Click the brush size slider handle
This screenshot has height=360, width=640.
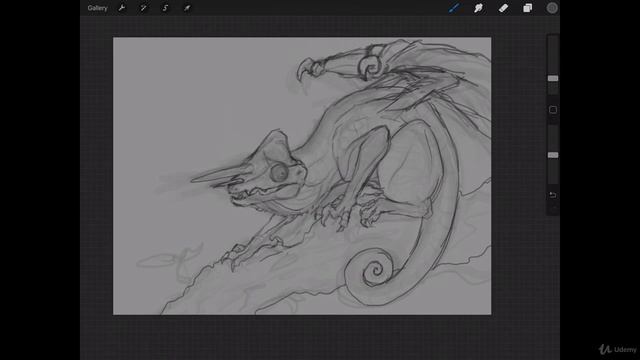[x=553, y=78]
